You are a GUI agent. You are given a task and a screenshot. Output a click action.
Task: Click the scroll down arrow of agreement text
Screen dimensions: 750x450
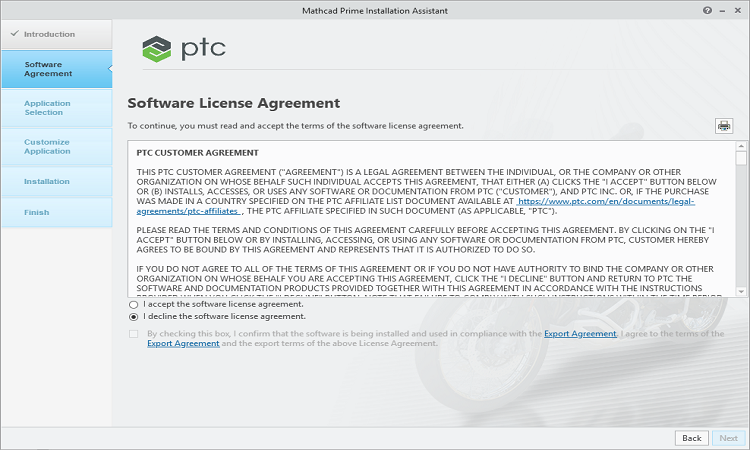click(x=741, y=291)
